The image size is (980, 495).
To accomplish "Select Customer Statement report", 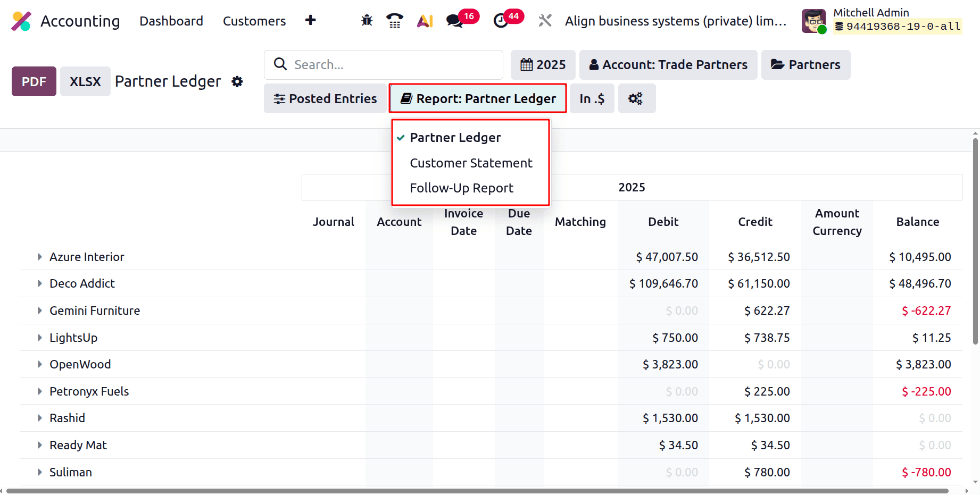I will click(x=470, y=163).
